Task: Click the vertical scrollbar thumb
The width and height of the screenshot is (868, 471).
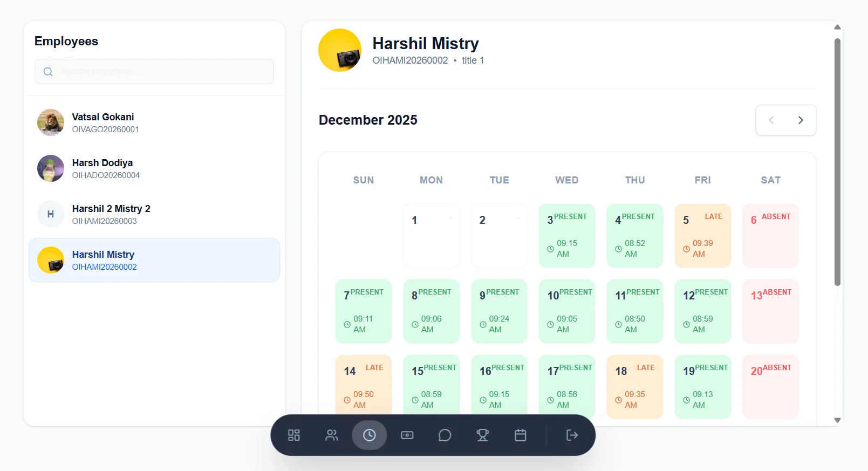Action: (837, 162)
